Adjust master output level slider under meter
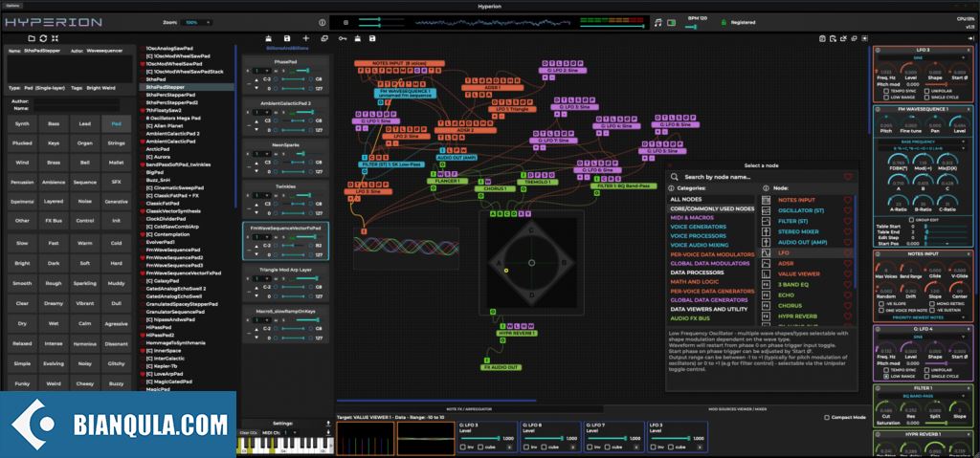The image size is (980, 458). tap(612, 26)
